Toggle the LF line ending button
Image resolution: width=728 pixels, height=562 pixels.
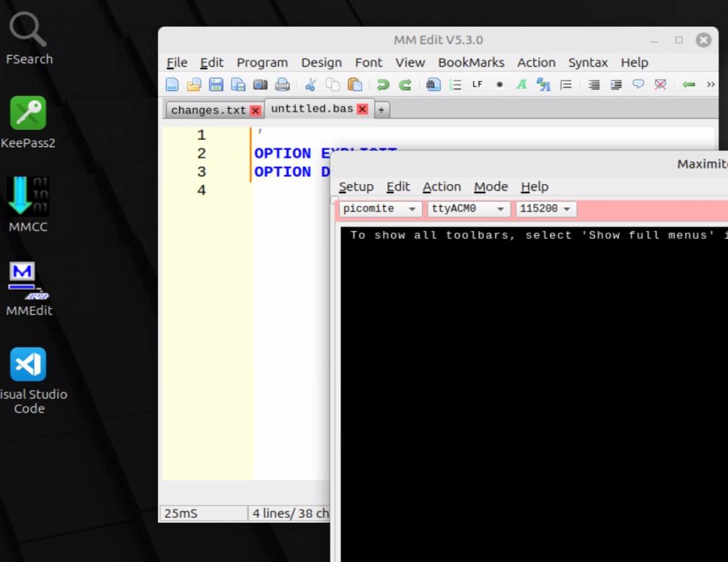point(477,85)
